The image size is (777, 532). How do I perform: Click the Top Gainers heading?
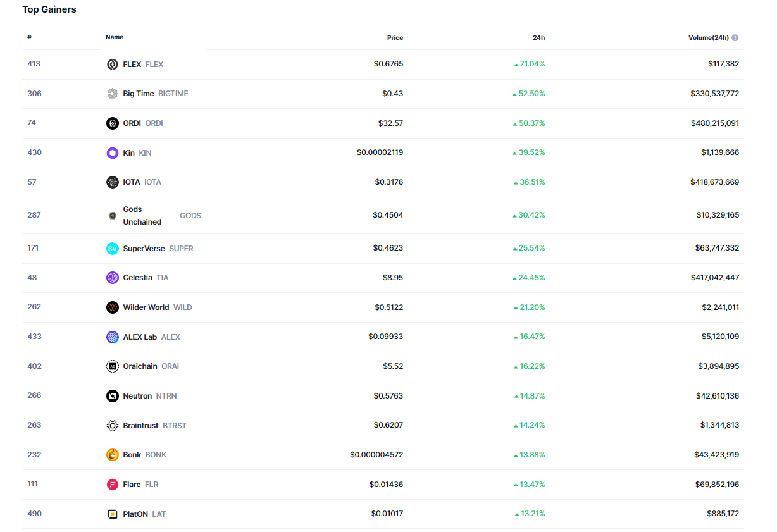[49, 9]
